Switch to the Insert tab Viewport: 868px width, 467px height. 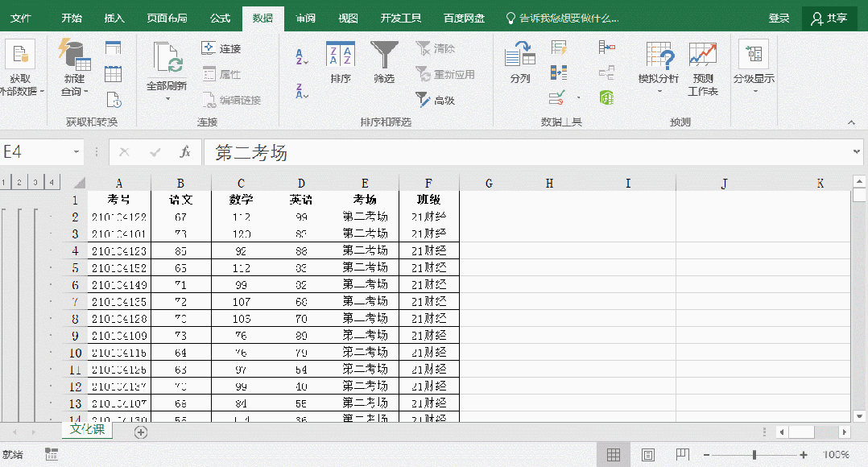point(114,19)
